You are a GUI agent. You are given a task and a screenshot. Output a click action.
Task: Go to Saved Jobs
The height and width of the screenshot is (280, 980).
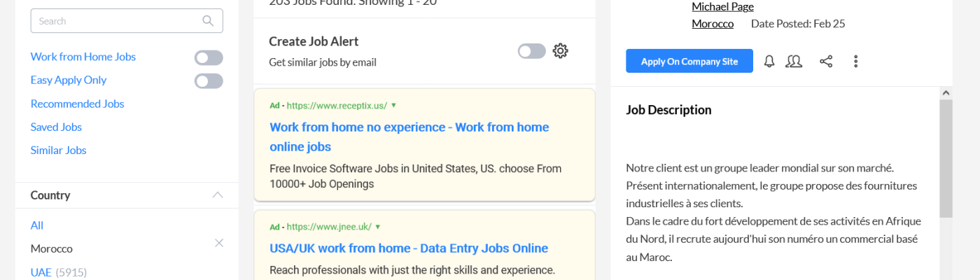[x=56, y=127]
